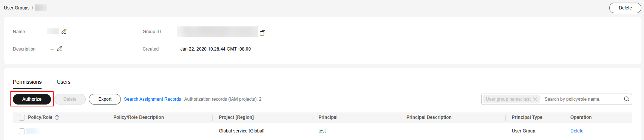Click the Principal Type column header
Image resolution: width=644 pixels, height=140 pixels.
click(x=527, y=117)
